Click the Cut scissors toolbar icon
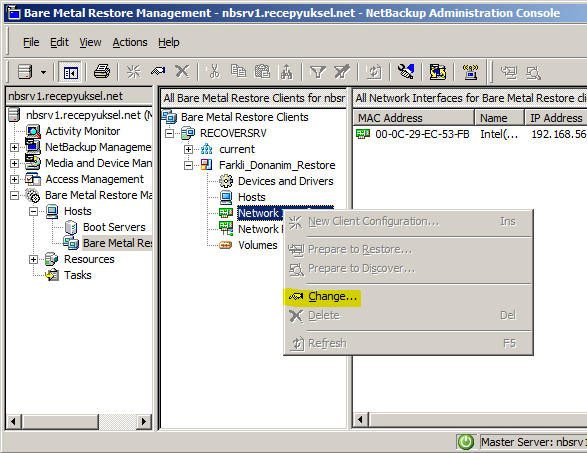This screenshot has height=453, width=587. click(x=214, y=71)
